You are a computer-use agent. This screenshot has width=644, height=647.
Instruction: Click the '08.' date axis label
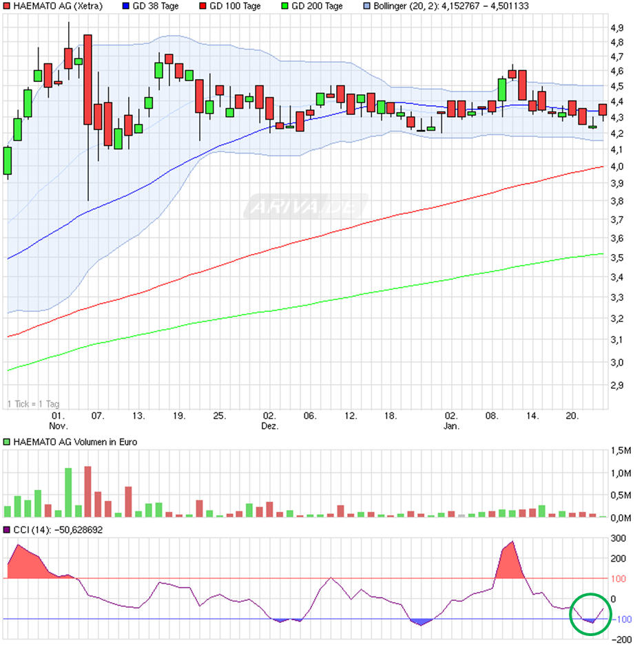click(492, 416)
